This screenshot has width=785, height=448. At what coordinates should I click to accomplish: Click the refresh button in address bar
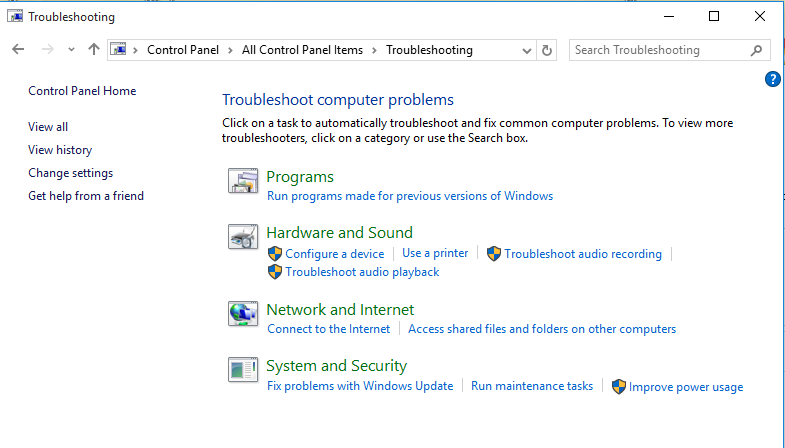pos(547,50)
